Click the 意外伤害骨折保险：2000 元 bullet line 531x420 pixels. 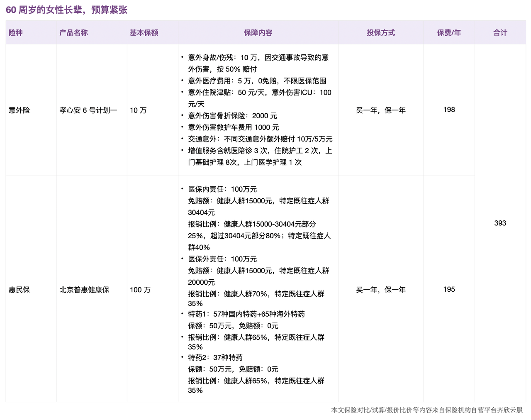click(x=232, y=116)
